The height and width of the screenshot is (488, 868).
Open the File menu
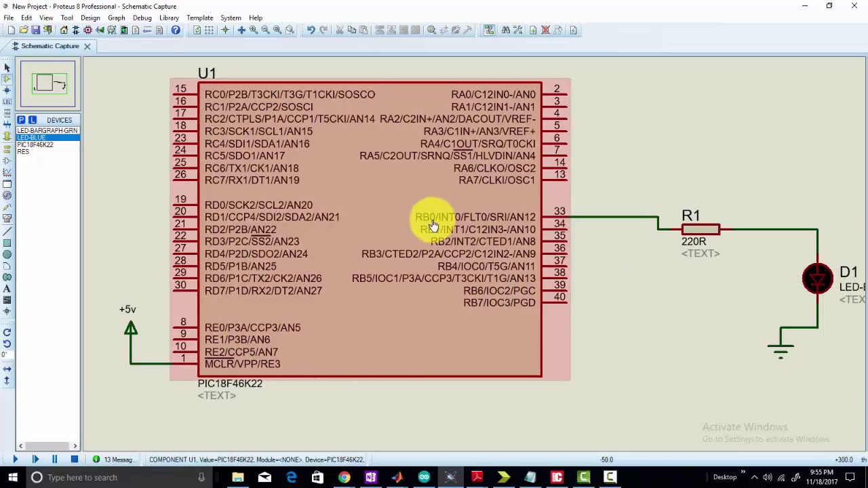(x=9, y=18)
